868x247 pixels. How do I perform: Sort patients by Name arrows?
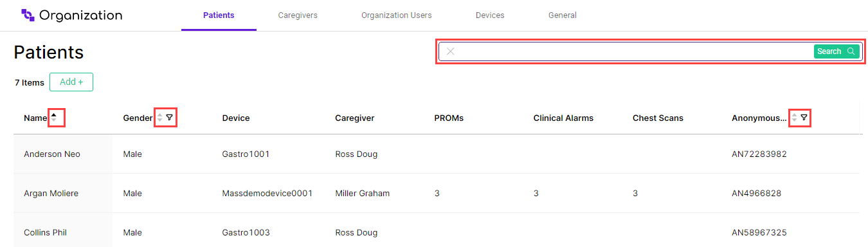[x=54, y=118]
